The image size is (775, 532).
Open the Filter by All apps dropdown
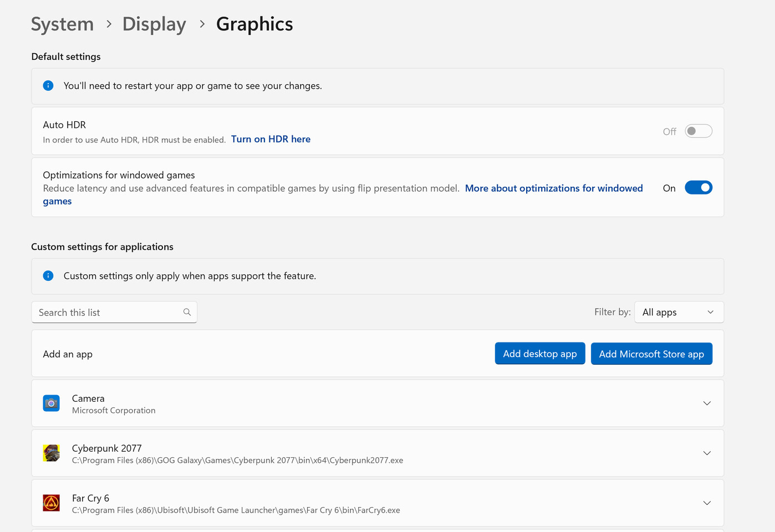click(x=679, y=312)
